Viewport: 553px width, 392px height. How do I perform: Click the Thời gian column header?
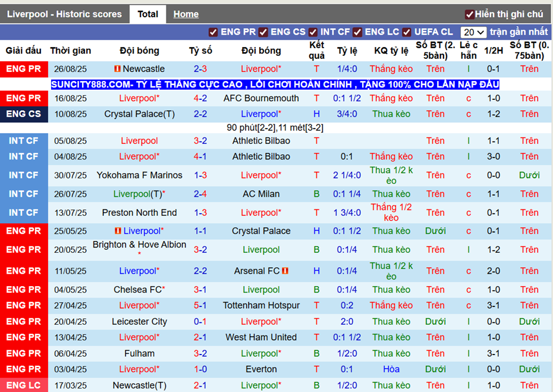[x=71, y=51]
